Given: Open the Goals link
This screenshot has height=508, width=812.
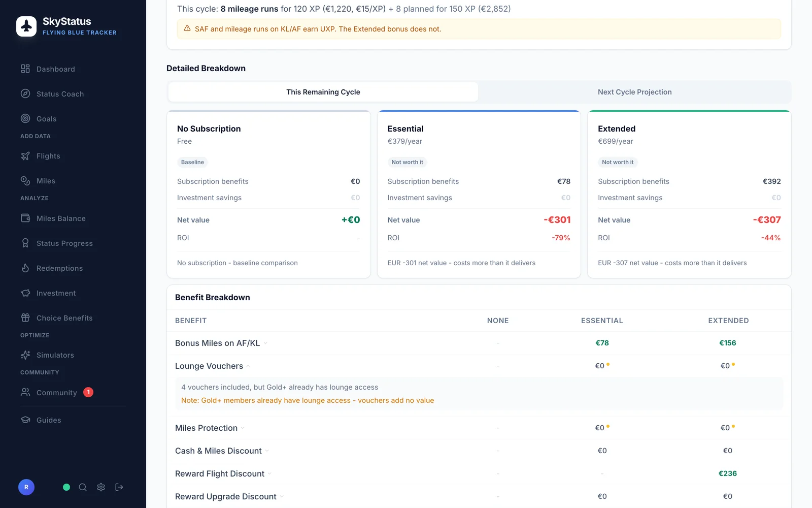Looking at the screenshot, I should 73,119.
